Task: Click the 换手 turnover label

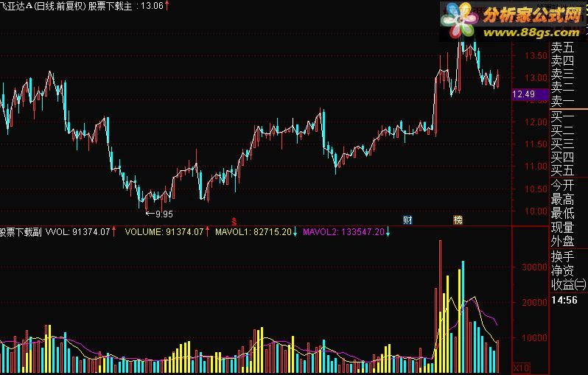Action: click(562, 256)
